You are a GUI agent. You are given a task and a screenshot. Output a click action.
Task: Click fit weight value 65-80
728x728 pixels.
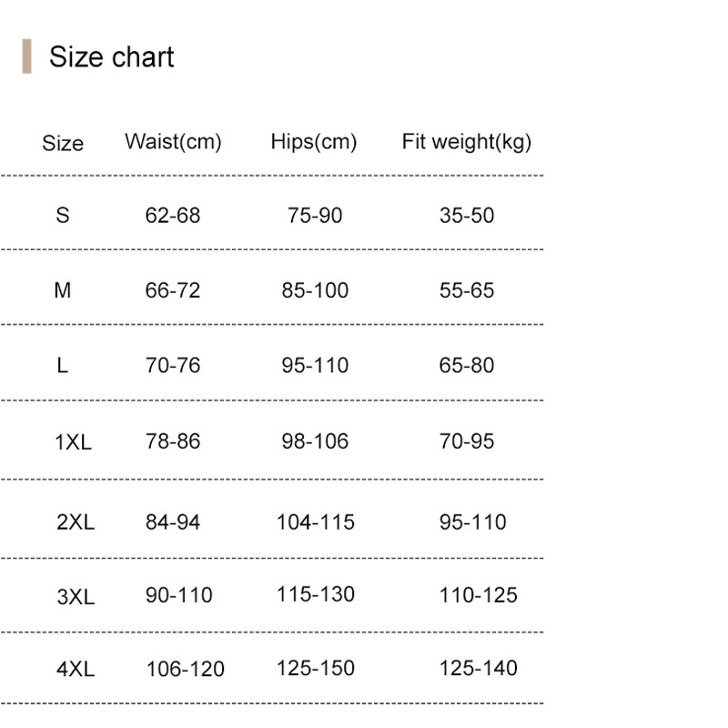click(467, 366)
